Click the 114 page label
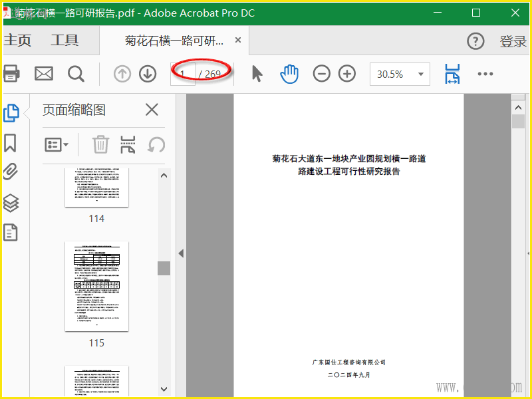This screenshot has height=399, width=532. [x=96, y=219]
